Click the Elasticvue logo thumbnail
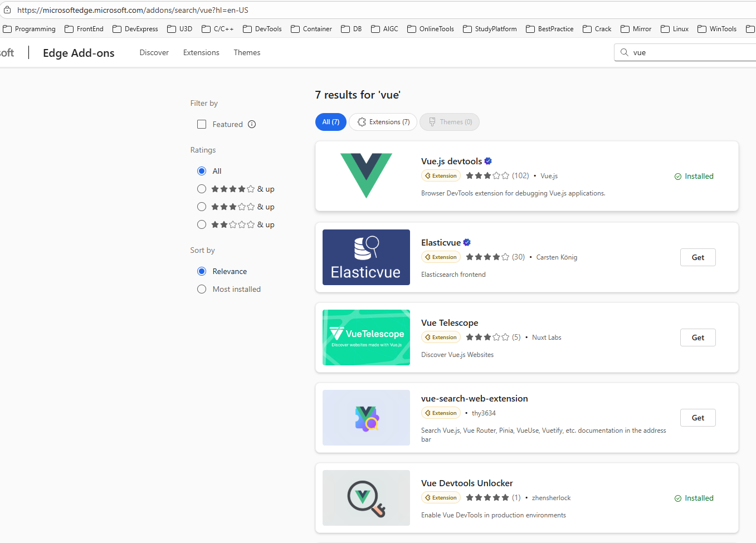 (x=366, y=257)
